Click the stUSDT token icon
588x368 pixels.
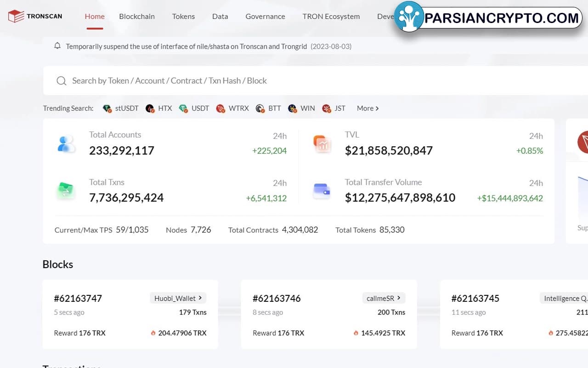[x=107, y=109]
